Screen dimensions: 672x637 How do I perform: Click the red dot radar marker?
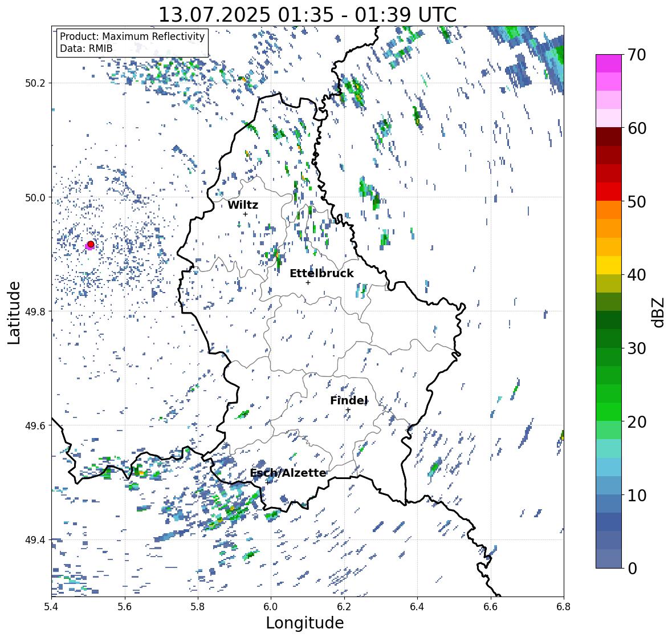coord(91,244)
